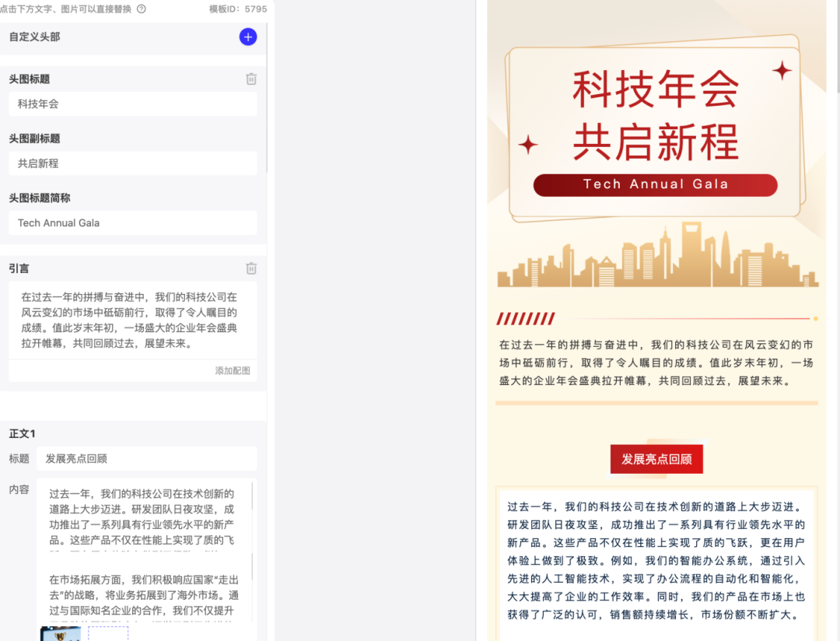
Task: Delete the 引言 section using its trash icon
Action: pyautogui.click(x=250, y=268)
